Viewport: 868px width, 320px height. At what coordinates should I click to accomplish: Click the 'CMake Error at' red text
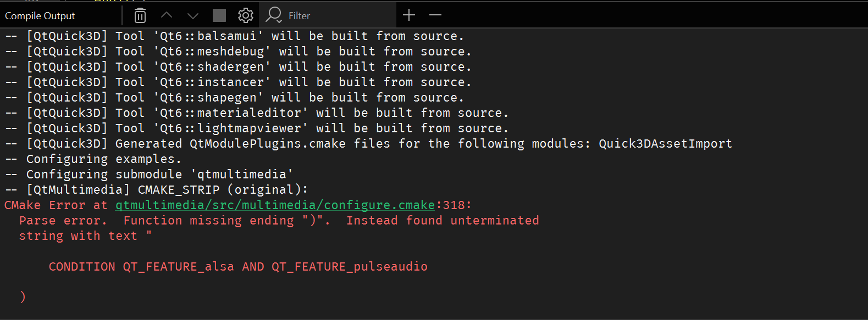coord(56,205)
